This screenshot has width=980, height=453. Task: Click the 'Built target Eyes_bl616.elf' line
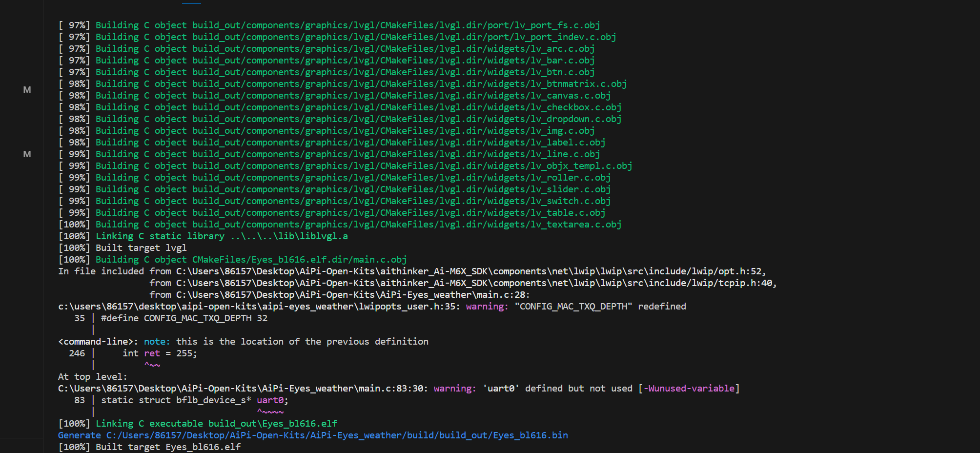(149, 447)
